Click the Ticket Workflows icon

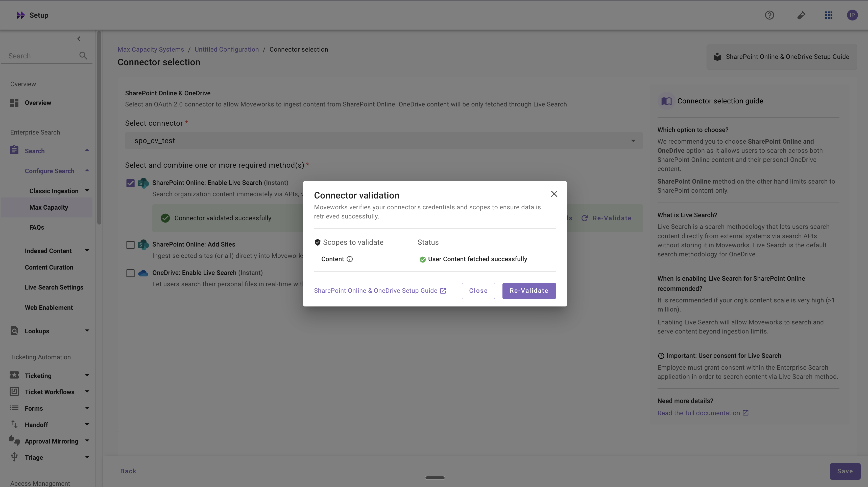[x=14, y=391]
